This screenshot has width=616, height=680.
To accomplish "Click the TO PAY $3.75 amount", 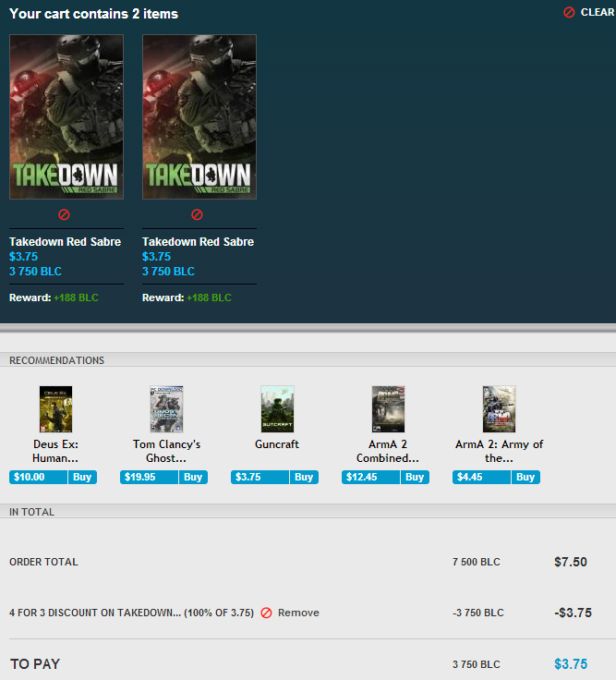I will point(571,664).
